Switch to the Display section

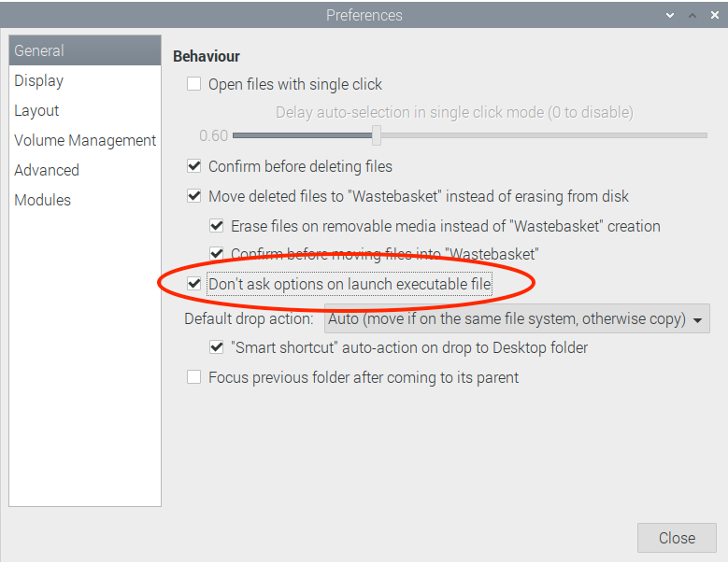pos(39,80)
